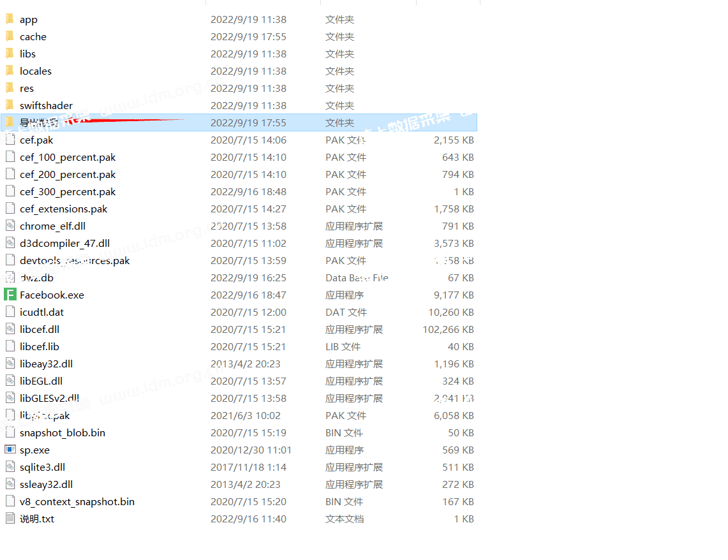728x560 pixels.
Task: Click the file name sp.exe
Action: [x=35, y=450]
